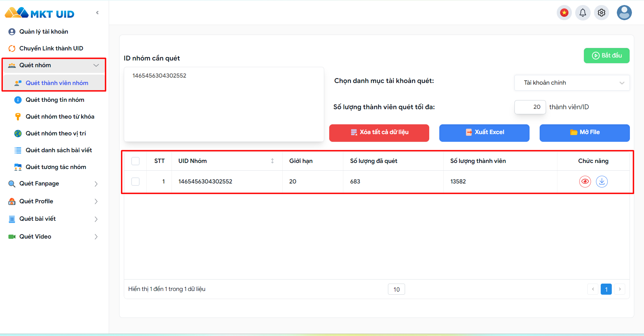Click the previous page arrow
This screenshot has width=644, height=336.
click(593, 289)
